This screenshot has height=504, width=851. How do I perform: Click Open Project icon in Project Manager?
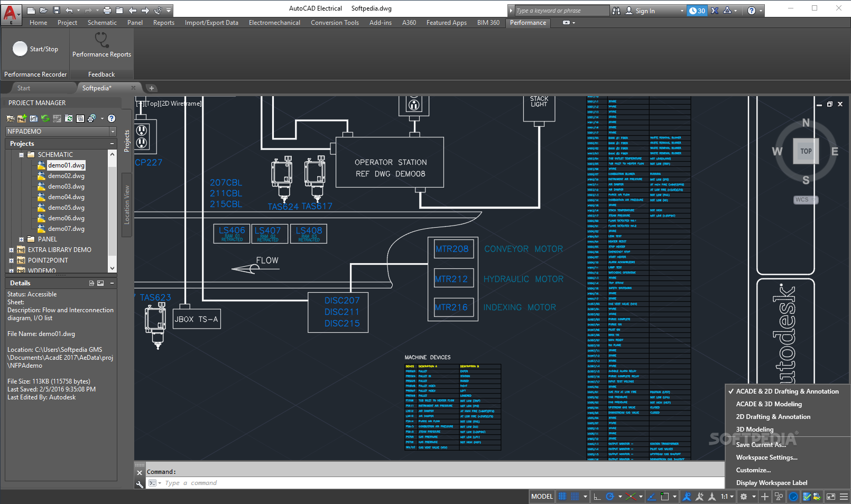coord(11,118)
